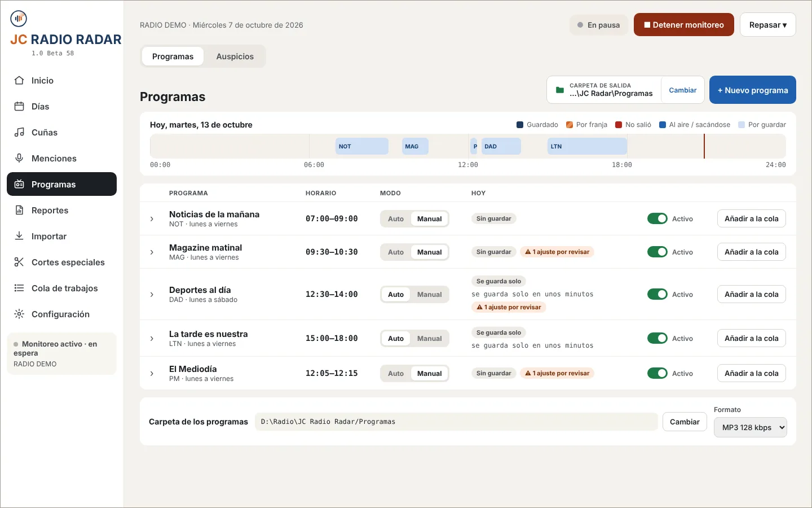Click the Importar download icon
The width and height of the screenshot is (812, 508).
[19, 237]
